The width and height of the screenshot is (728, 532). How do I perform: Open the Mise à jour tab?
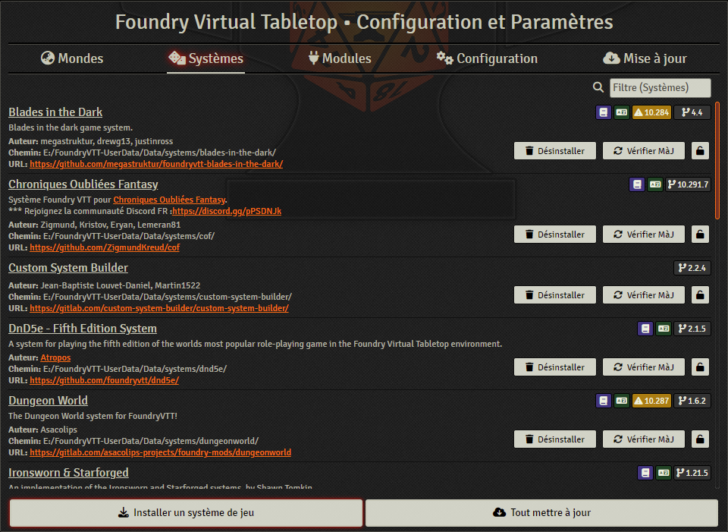pyautogui.click(x=644, y=58)
